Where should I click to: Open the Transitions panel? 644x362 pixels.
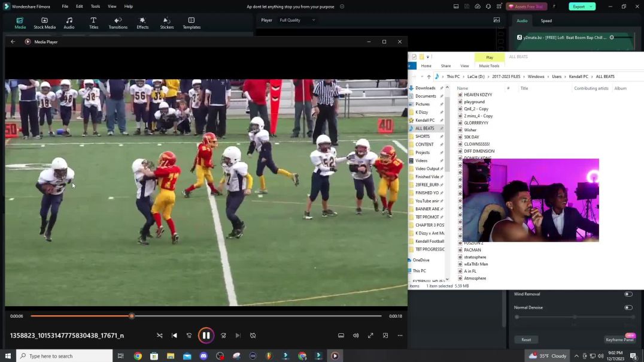(118, 23)
